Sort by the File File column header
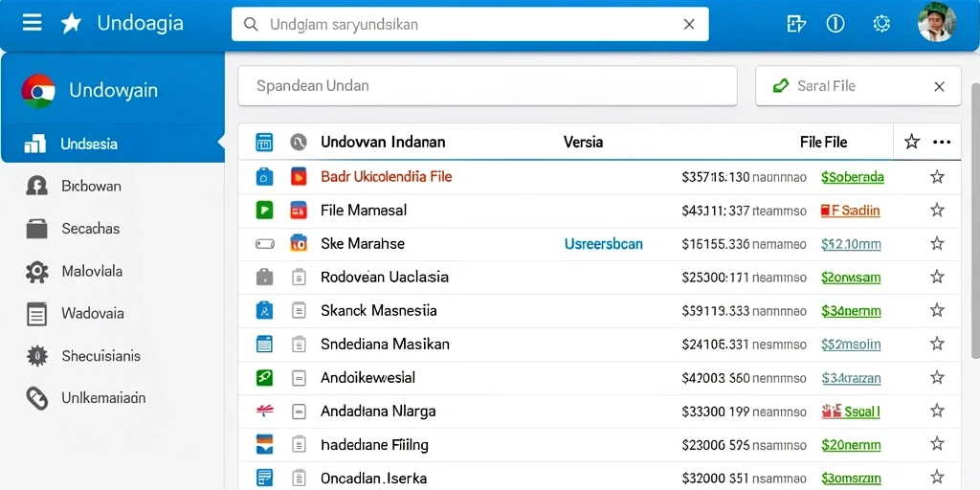Screen dimensions: 980x490 click(823, 143)
